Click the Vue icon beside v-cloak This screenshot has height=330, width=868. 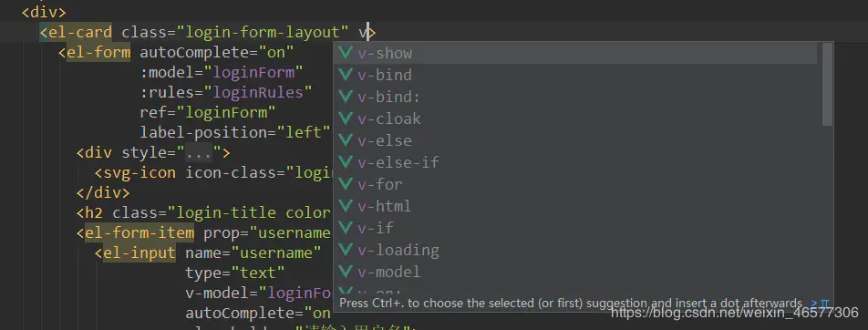pos(346,119)
